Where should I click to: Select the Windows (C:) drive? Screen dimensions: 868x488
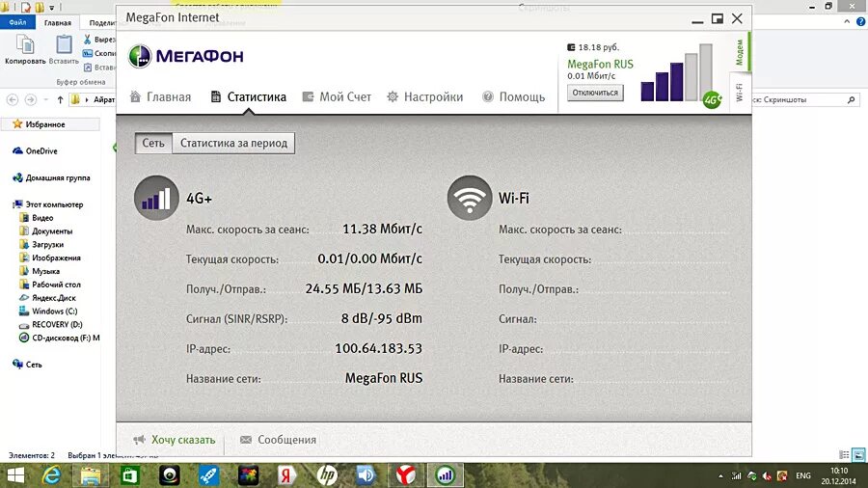(48, 311)
